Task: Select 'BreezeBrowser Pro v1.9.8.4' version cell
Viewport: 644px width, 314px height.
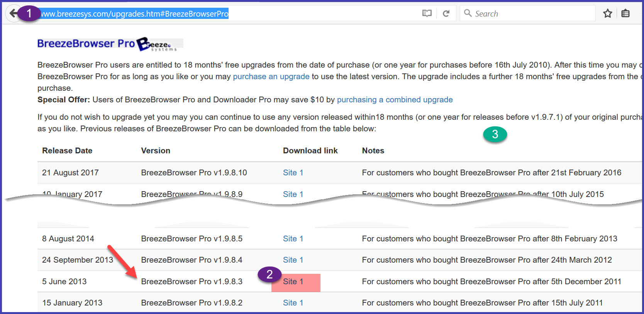Action: 192,260
